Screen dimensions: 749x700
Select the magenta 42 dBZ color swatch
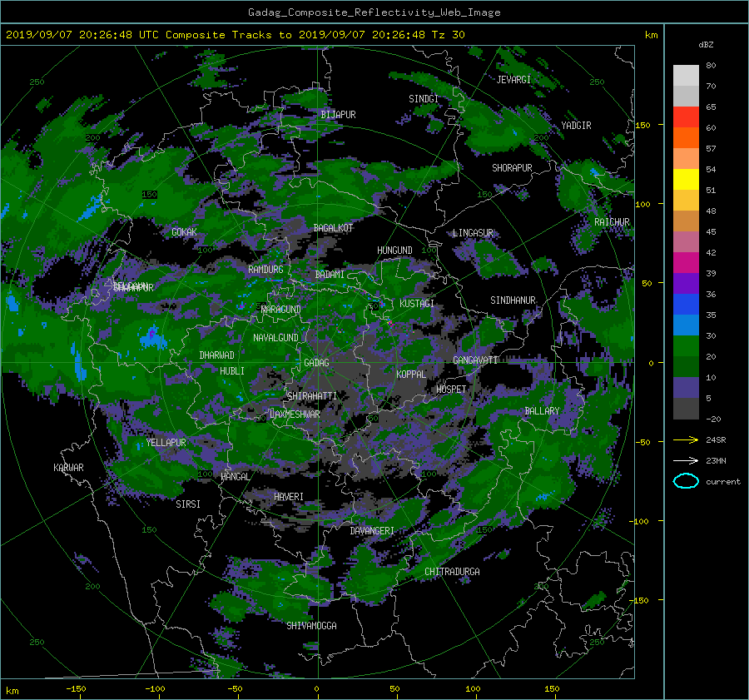tap(686, 262)
